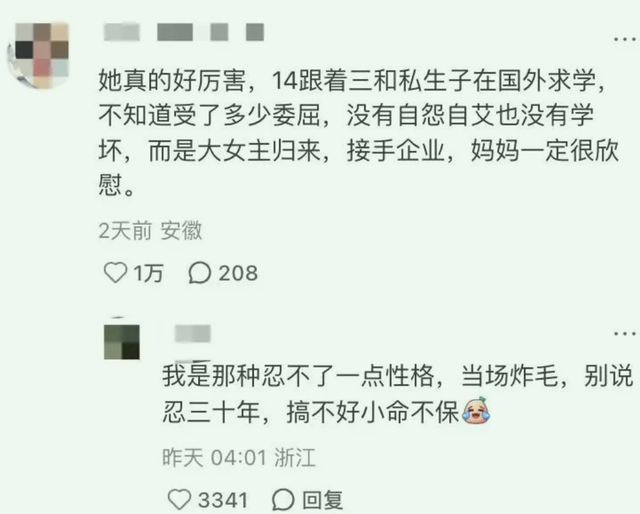Tap the 1万 like count
The image size is (640, 514).
point(149,273)
